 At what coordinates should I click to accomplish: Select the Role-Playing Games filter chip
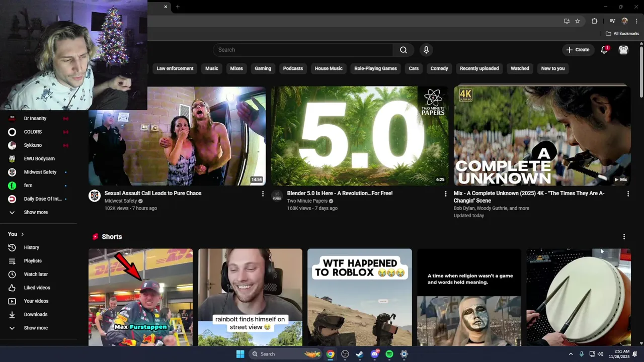point(375,68)
